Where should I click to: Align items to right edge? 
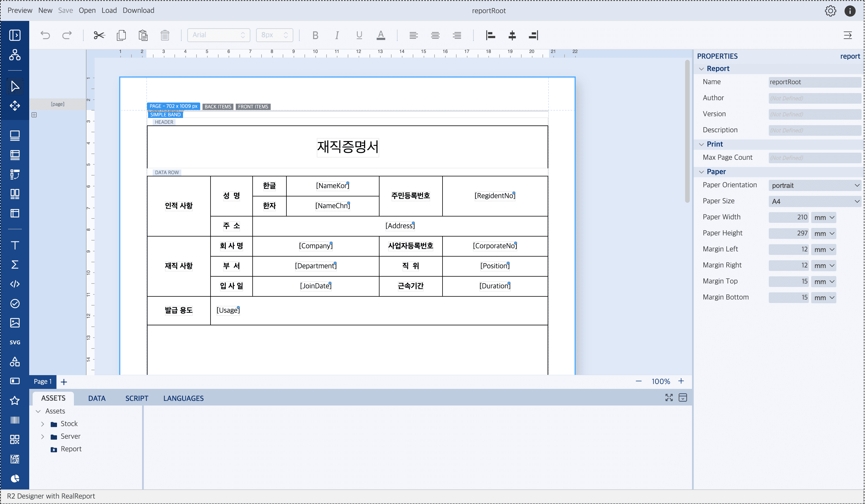[x=534, y=35]
